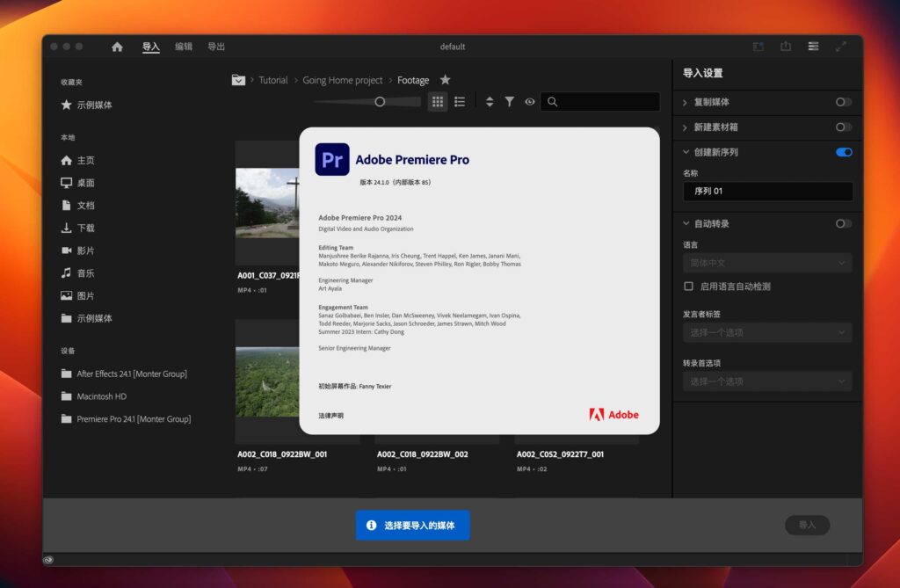Adjust the thumbnail size slider

[378, 102]
